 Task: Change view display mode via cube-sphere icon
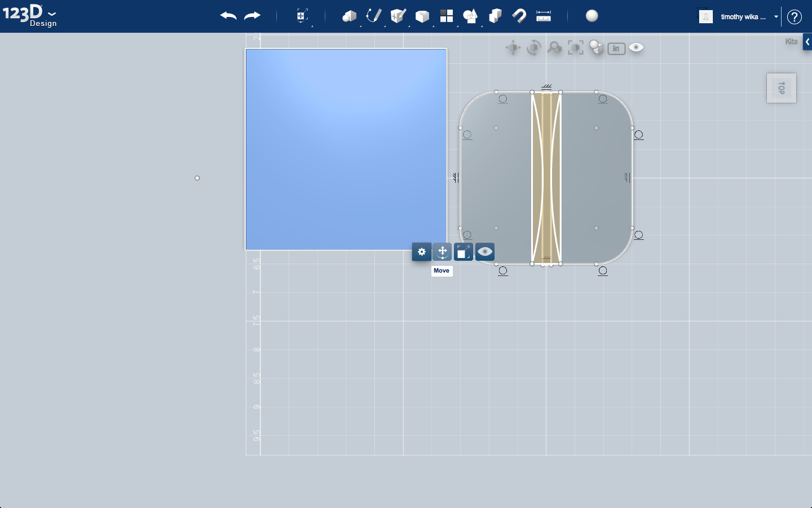point(596,48)
